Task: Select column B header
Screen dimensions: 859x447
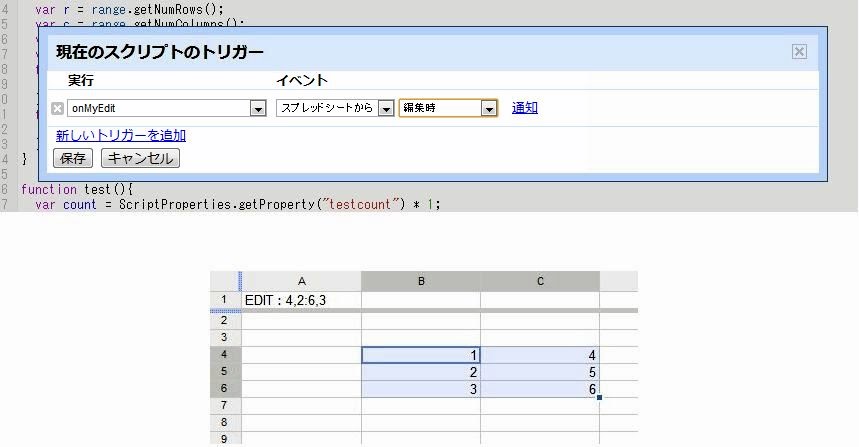Action: (x=421, y=281)
